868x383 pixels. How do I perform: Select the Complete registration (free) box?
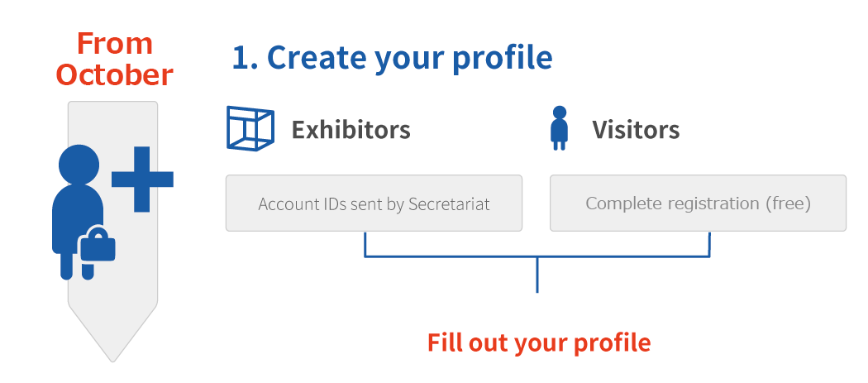698,203
